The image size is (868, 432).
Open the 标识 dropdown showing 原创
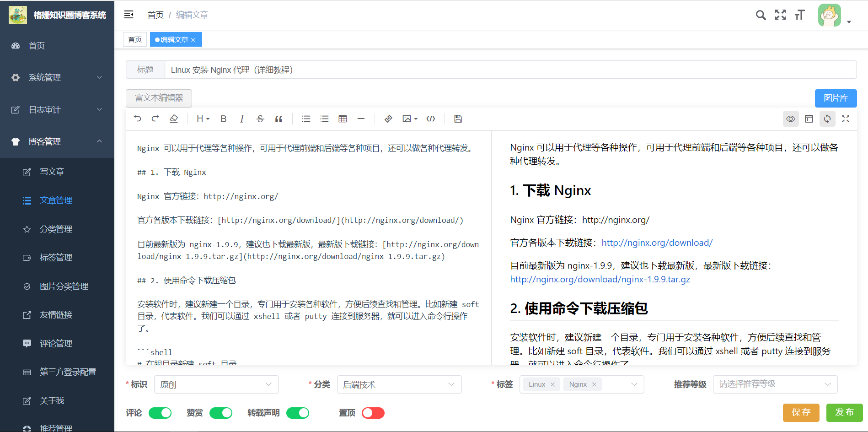click(x=216, y=384)
